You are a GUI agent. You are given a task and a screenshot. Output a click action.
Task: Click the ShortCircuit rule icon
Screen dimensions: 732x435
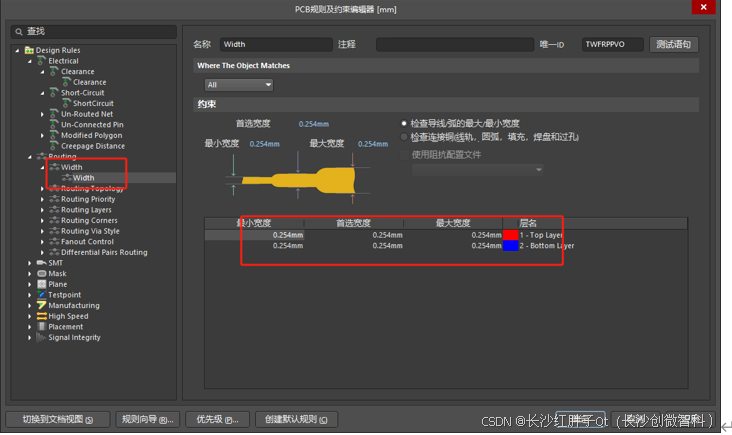[x=66, y=103]
